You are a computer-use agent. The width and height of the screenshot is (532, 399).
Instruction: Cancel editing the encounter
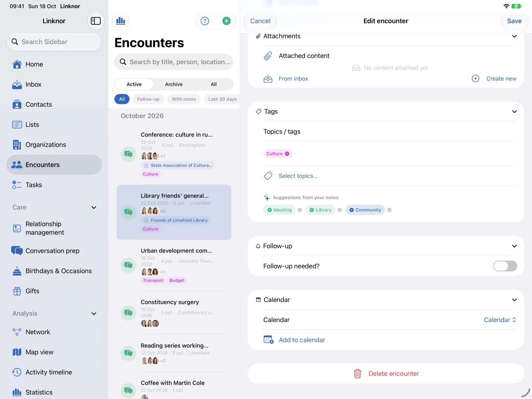tap(260, 21)
